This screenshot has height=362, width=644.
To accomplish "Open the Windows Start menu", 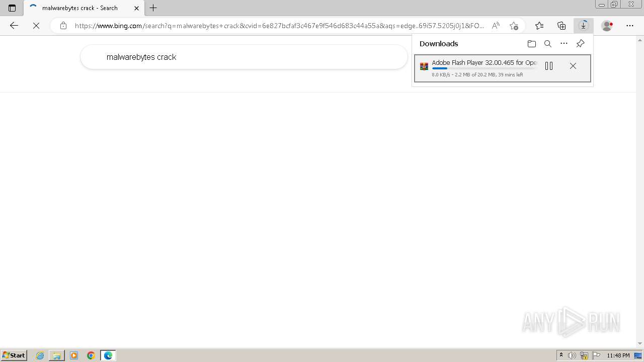I will pyautogui.click(x=14, y=355).
